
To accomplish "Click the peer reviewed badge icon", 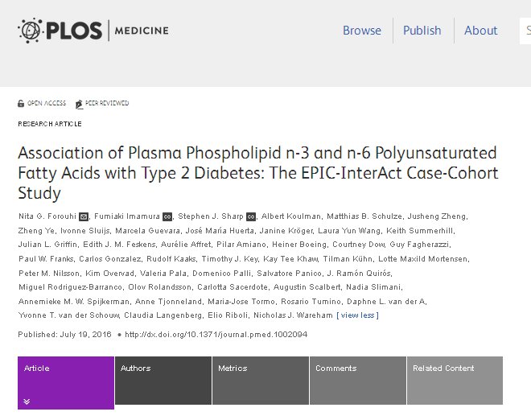I will click(x=79, y=104).
